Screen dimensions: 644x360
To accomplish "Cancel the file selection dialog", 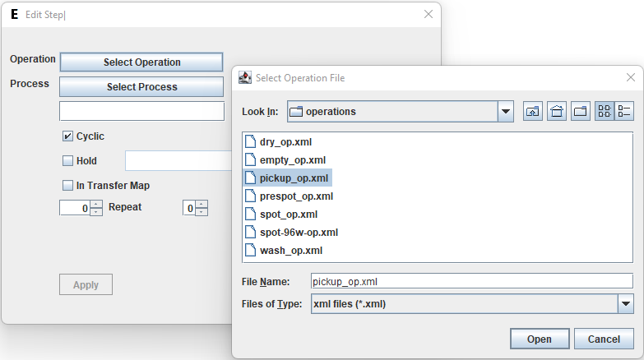I will (604, 339).
